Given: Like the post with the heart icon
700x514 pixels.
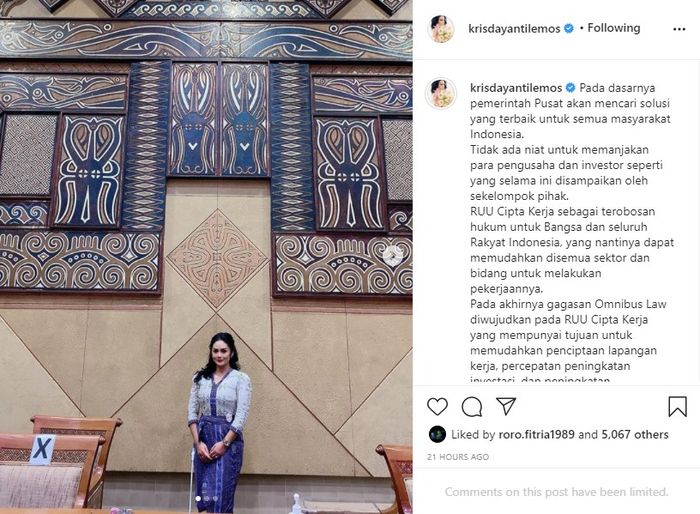Looking at the screenshot, I should coord(437,406).
